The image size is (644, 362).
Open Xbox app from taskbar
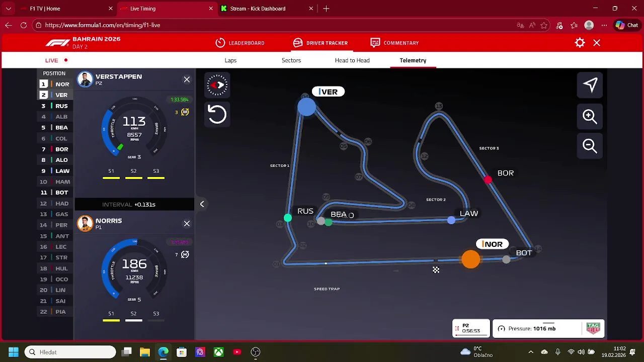(x=219, y=352)
